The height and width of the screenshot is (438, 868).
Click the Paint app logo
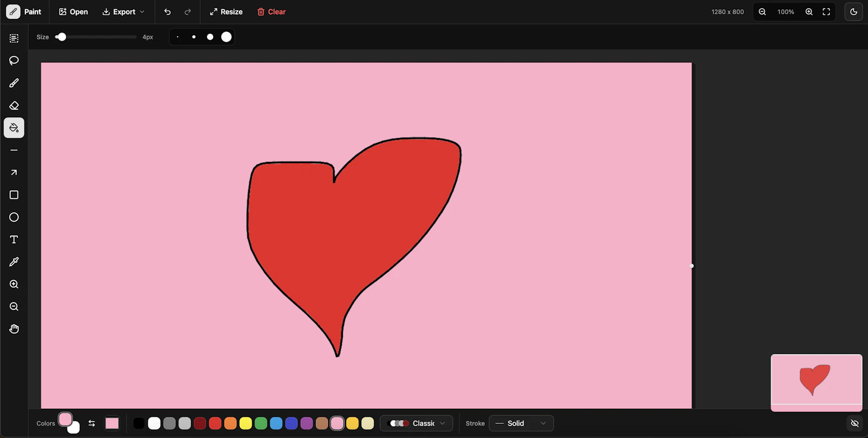14,12
